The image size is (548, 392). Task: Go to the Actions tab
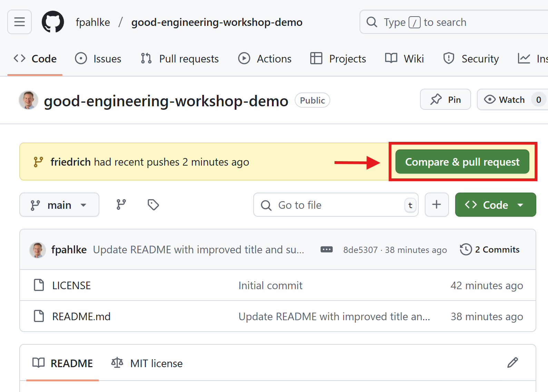(x=265, y=59)
